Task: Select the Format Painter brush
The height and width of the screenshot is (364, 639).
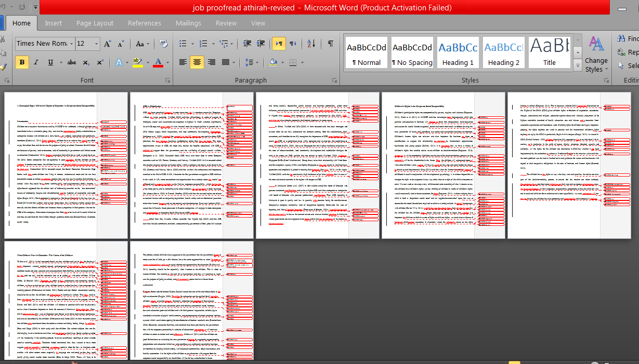Action: (x=3, y=66)
